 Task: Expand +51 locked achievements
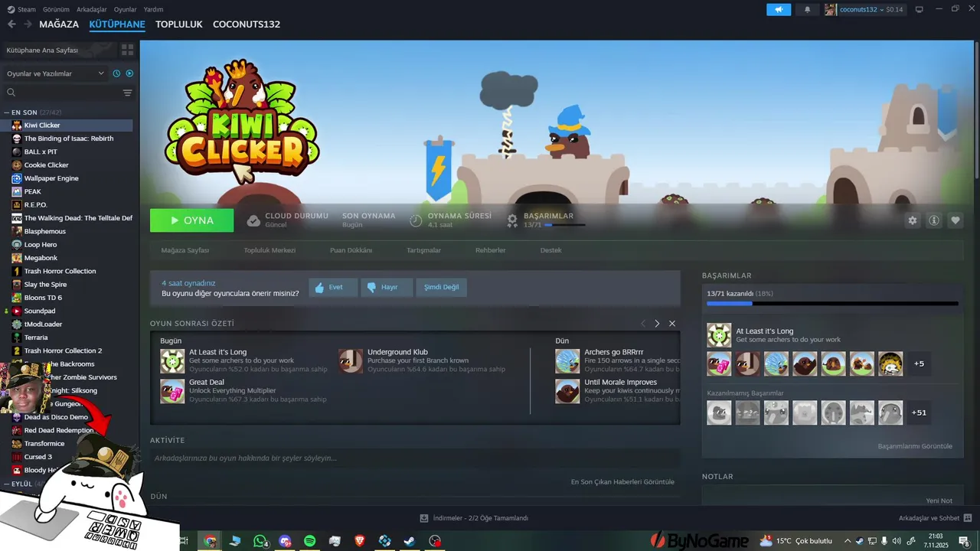coord(919,412)
